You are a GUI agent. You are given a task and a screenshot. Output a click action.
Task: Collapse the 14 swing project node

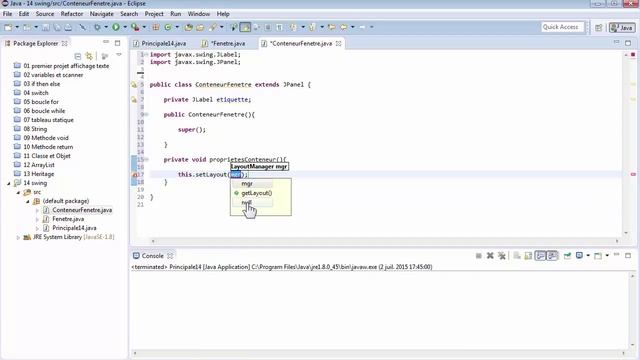pos(9,183)
